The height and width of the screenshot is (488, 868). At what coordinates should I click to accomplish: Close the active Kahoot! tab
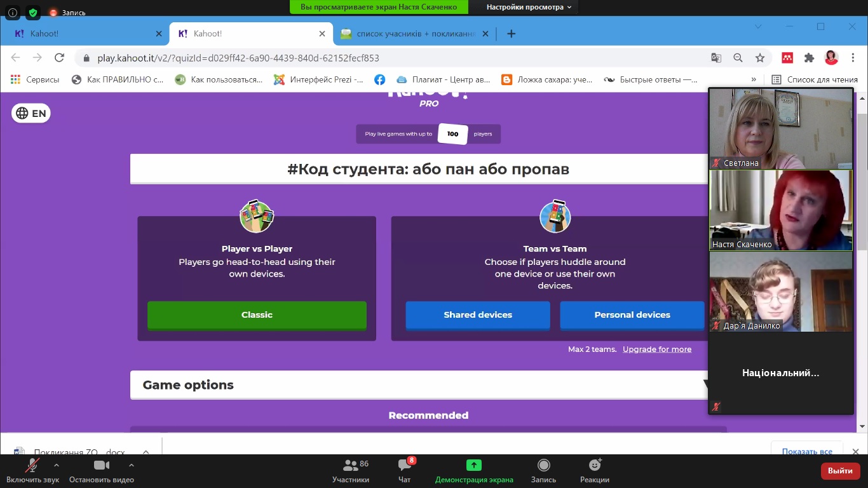pyautogui.click(x=322, y=34)
